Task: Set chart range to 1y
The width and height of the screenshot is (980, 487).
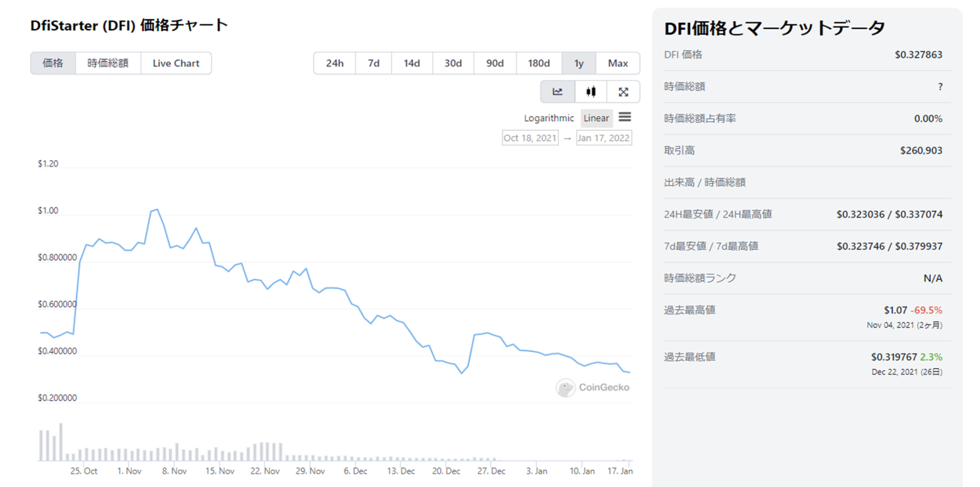Action: point(579,63)
